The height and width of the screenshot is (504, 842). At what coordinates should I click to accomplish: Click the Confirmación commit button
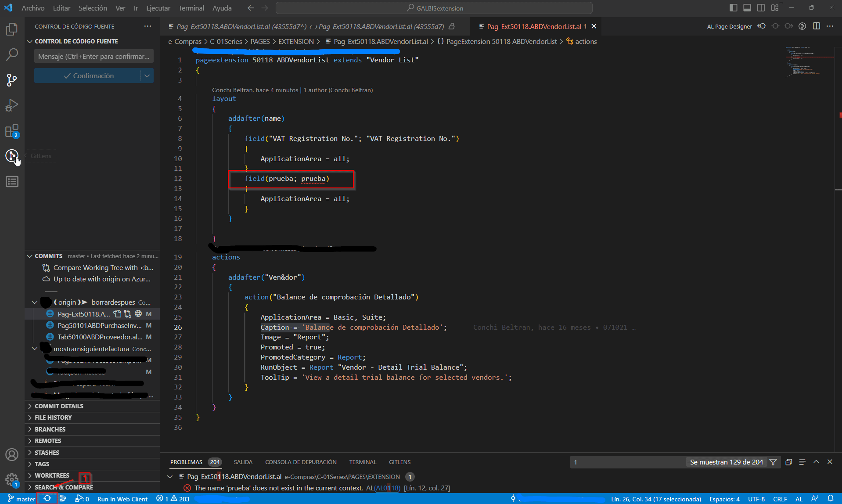point(88,76)
